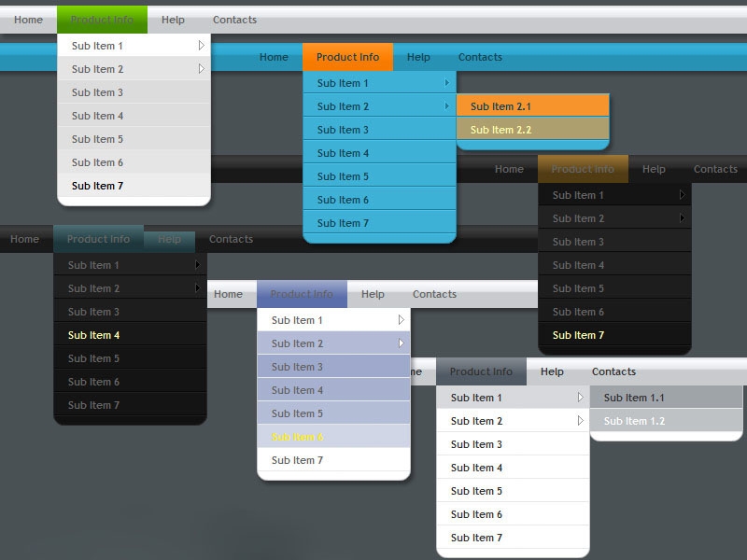Select highlighted Sub Item 2.1 in orange submenu
747x560 pixels.
point(532,106)
